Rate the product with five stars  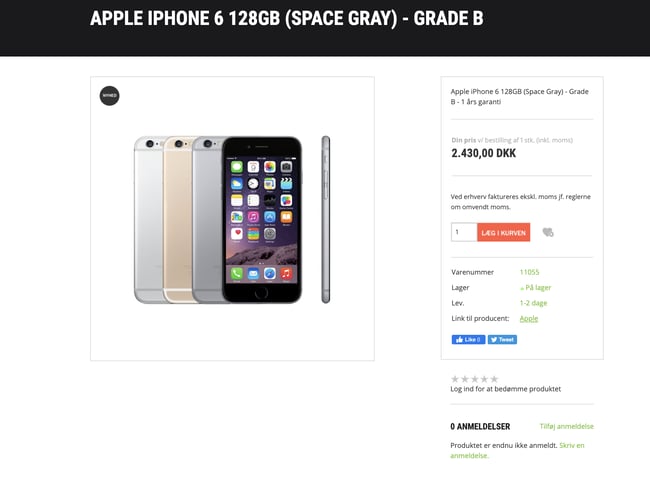click(x=494, y=379)
